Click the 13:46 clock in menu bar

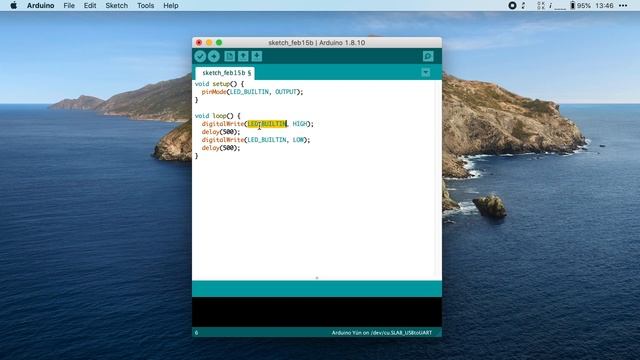[x=604, y=6]
